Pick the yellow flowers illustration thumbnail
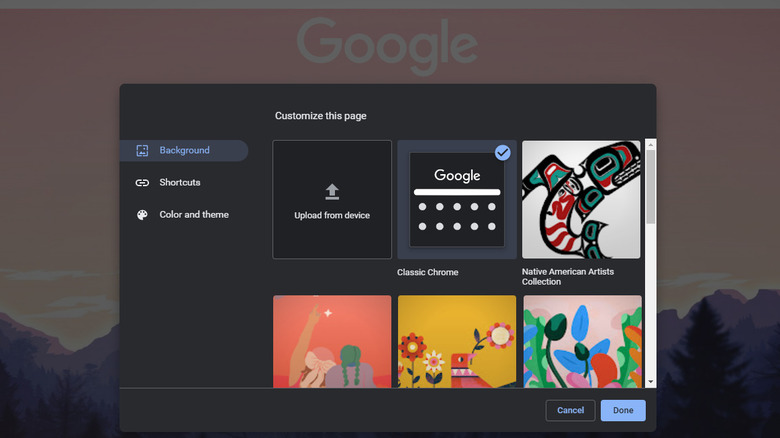The width and height of the screenshot is (780, 438). tap(457, 341)
